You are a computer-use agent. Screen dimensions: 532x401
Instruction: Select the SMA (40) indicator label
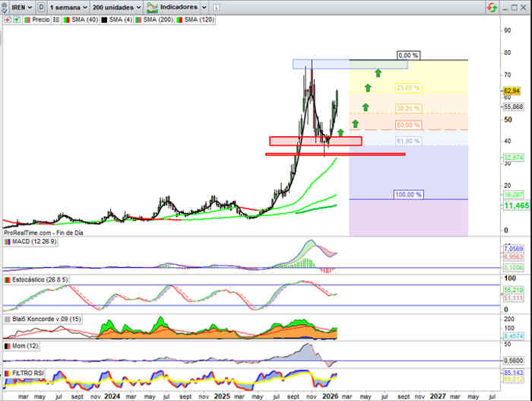[x=79, y=20]
